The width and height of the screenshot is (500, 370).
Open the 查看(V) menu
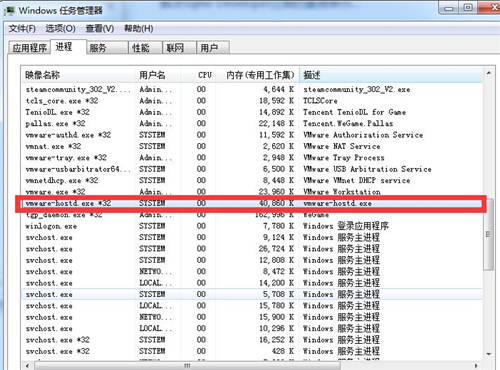click(x=100, y=29)
